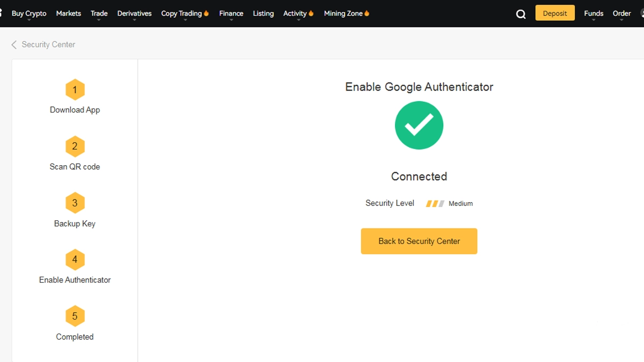Image resolution: width=644 pixels, height=362 pixels.
Task: Open the Listing menu item
Action: (264, 13)
